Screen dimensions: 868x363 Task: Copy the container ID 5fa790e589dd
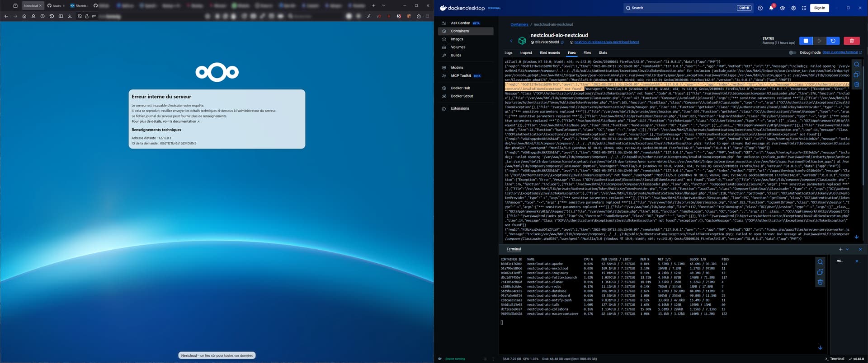pos(562,42)
